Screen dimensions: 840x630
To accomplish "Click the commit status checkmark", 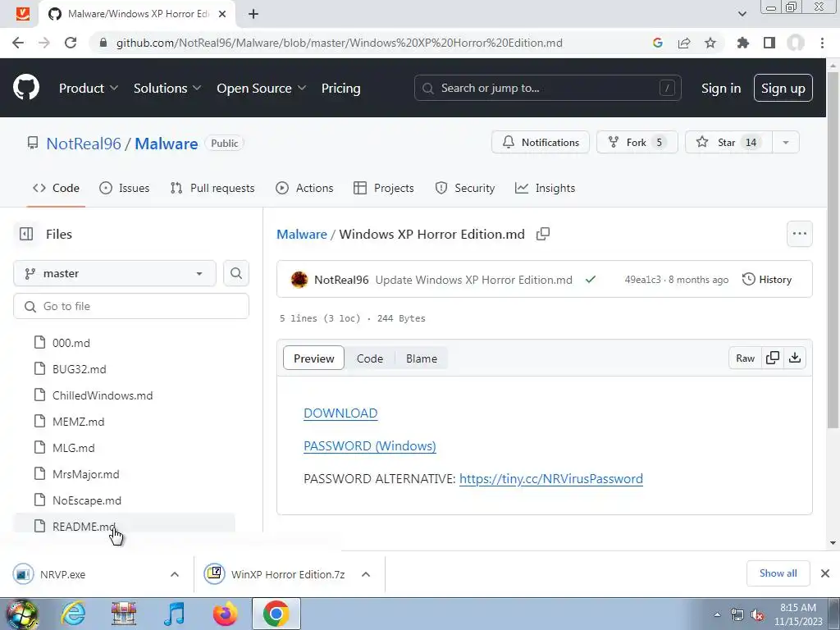I will pos(591,279).
